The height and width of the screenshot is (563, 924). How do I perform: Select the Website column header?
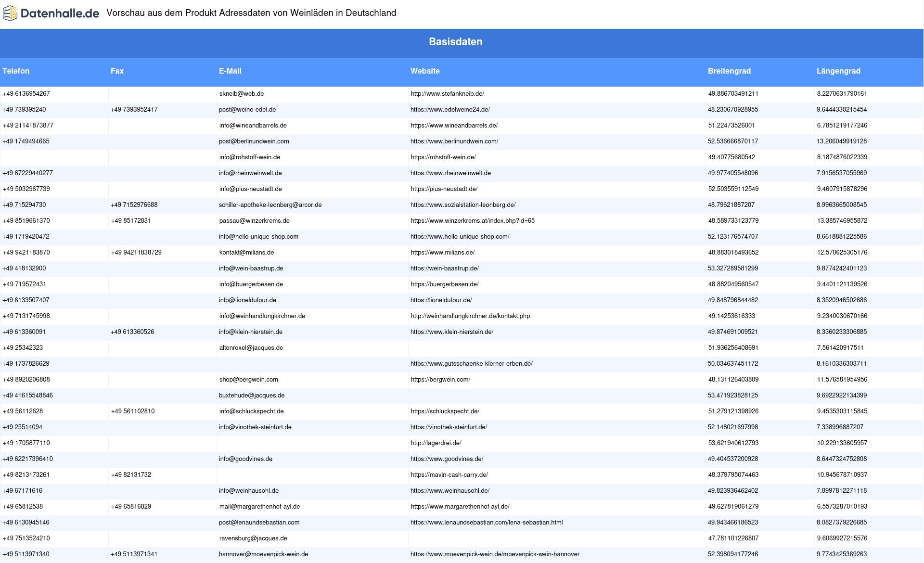[x=425, y=71]
